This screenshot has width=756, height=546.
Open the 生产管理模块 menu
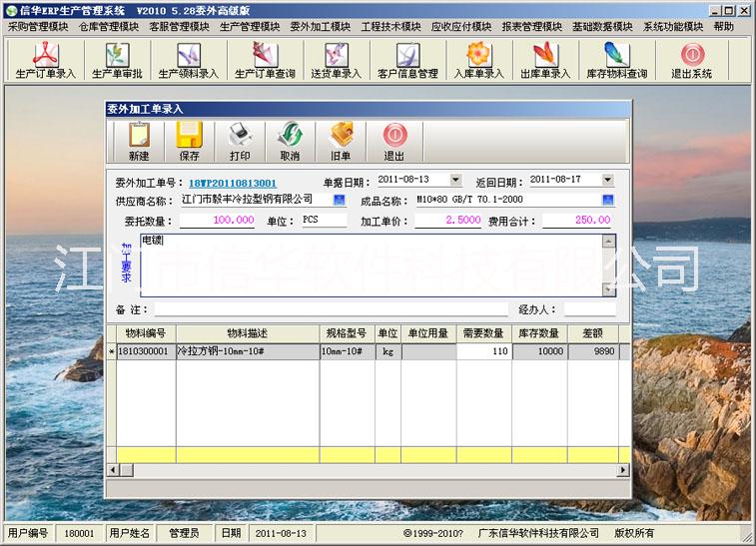coord(250,27)
